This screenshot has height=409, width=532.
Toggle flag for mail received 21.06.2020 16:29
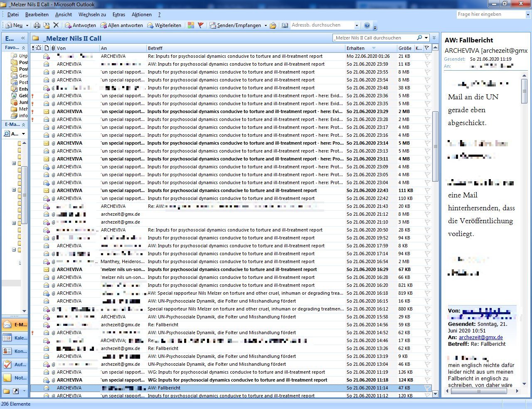(x=427, y=269)
